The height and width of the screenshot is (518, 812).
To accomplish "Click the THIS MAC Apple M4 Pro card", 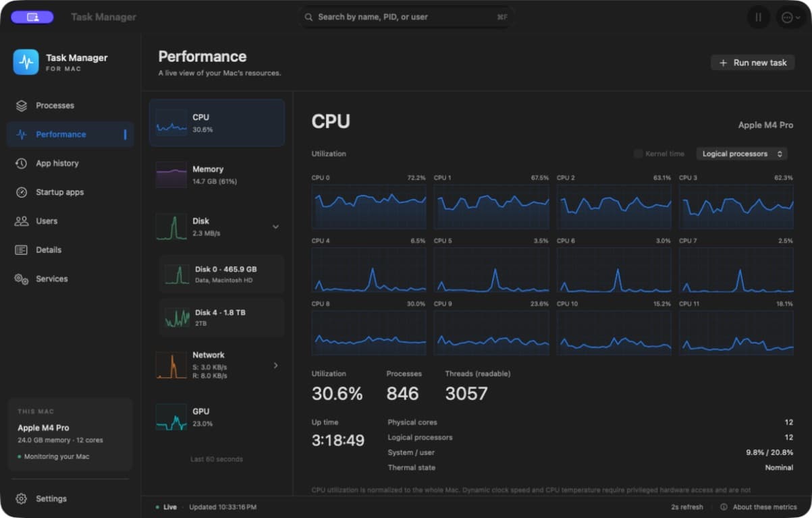I will [x=70, y=434].
